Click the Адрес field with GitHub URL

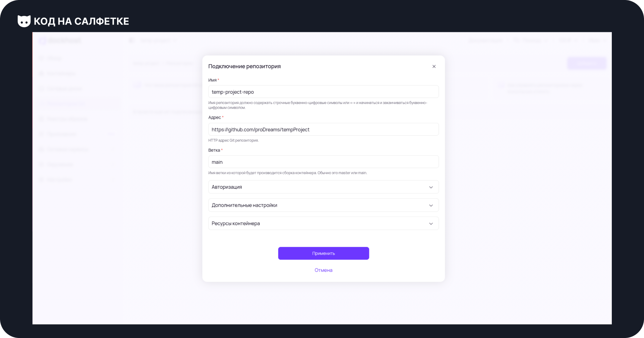pyautogui.click(x=323, y=129)
